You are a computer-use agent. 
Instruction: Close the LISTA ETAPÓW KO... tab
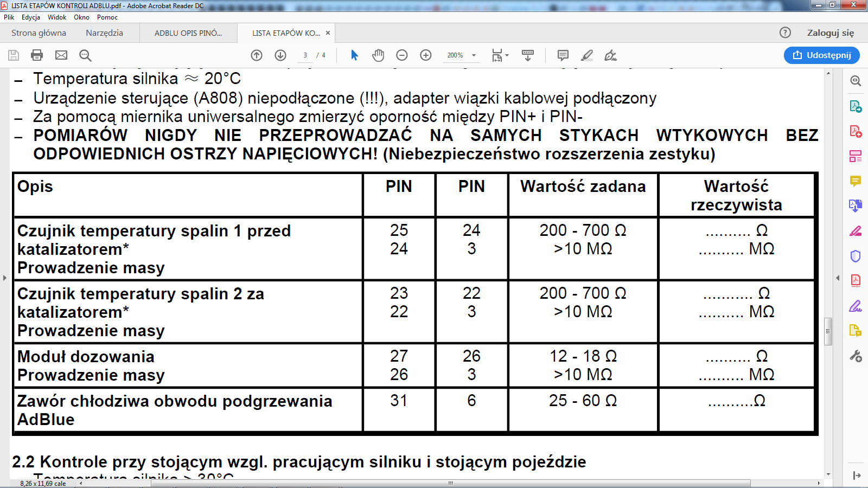click(x=328, y=33)
